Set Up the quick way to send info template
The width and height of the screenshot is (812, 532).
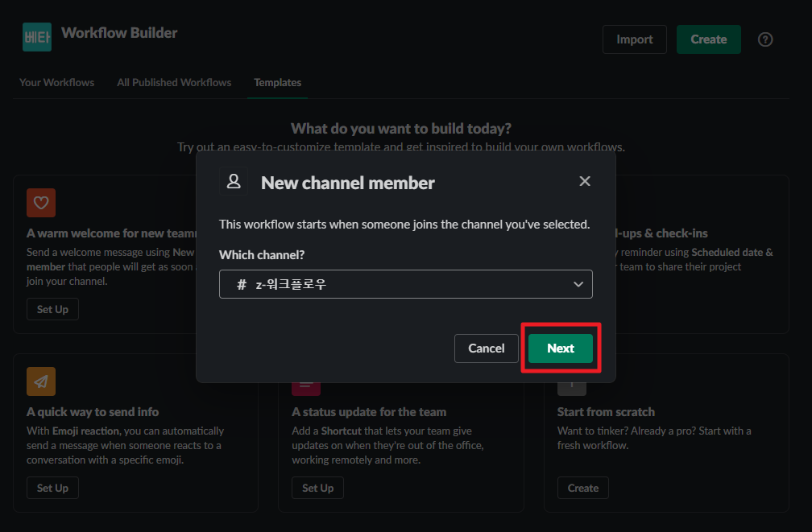(52, 488)
